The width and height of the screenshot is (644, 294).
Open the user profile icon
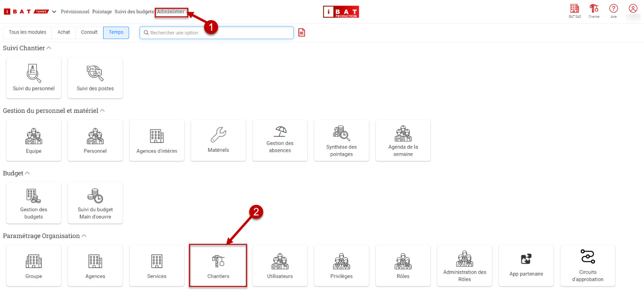tap(633, 9)
